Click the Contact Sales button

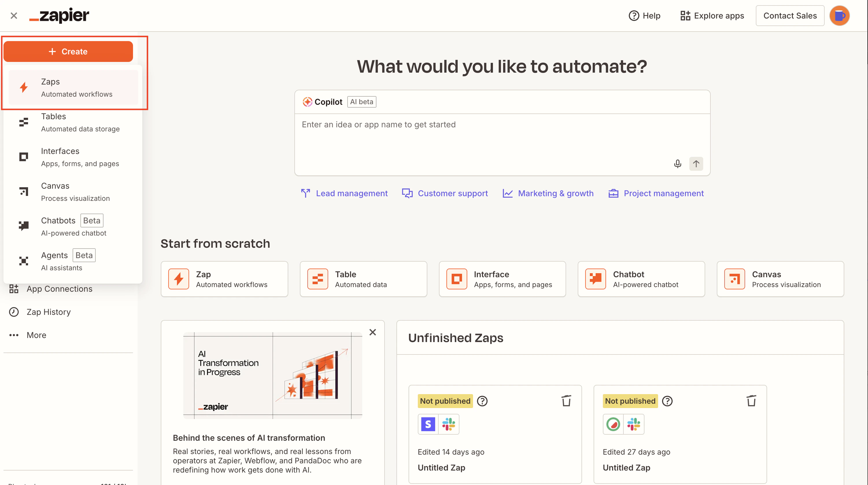[x=790, y=16]
